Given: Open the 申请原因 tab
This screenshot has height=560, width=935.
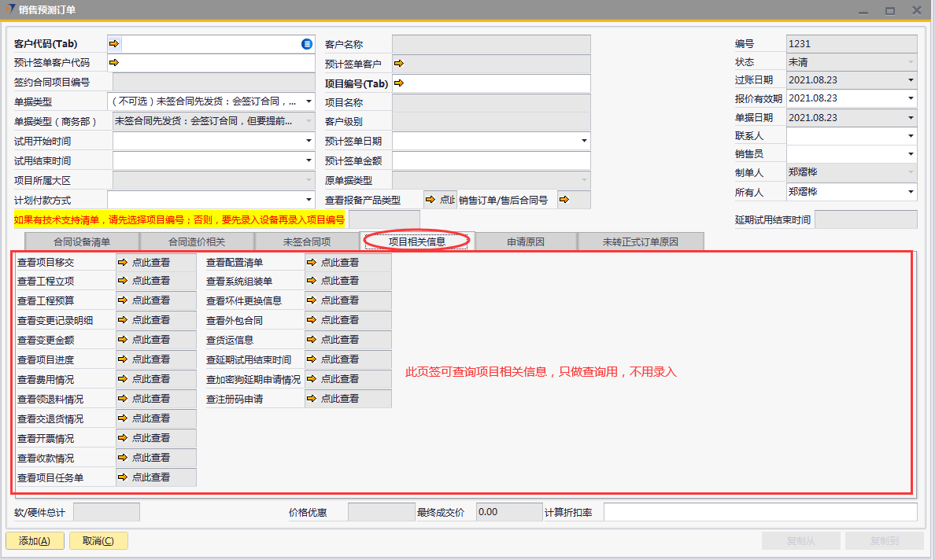Looking at the screenshot, I should tap(526, 241).
